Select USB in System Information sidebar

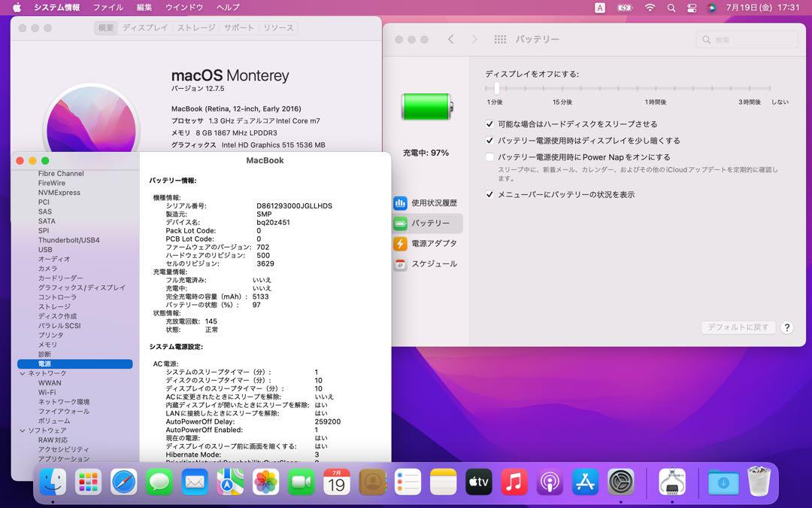(x=45, y=249)
